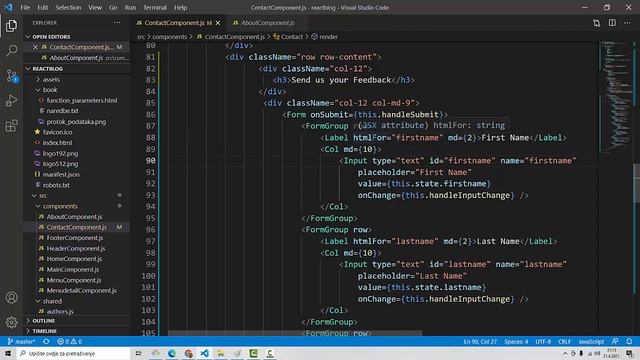The width and height of the screenshot is (640, 360).
Task: Open authors.js file
Action: point(60,311)
